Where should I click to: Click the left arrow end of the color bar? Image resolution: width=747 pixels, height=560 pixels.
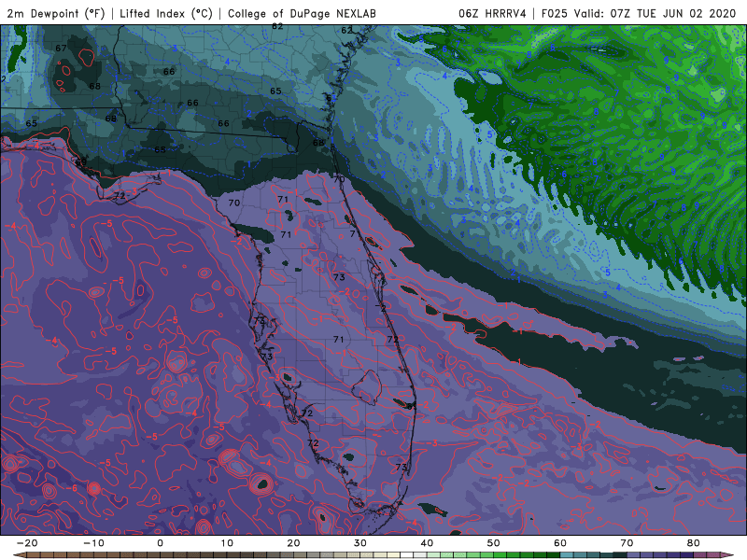pos(20,555)
